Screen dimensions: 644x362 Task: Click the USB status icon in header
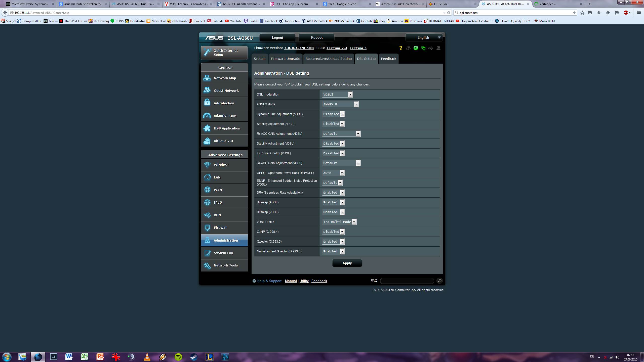431,48
